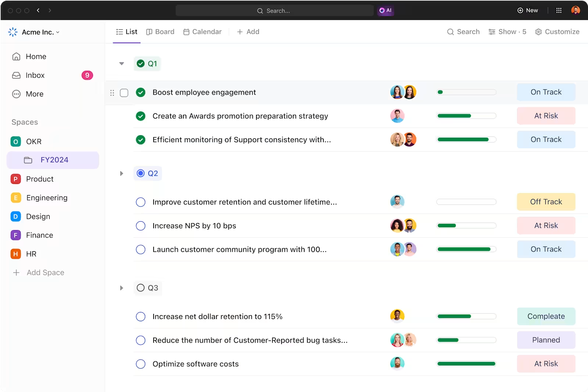Toggle completed status of Boost employee engagement
Screen dimensions: 588x392
pos(140,92)
